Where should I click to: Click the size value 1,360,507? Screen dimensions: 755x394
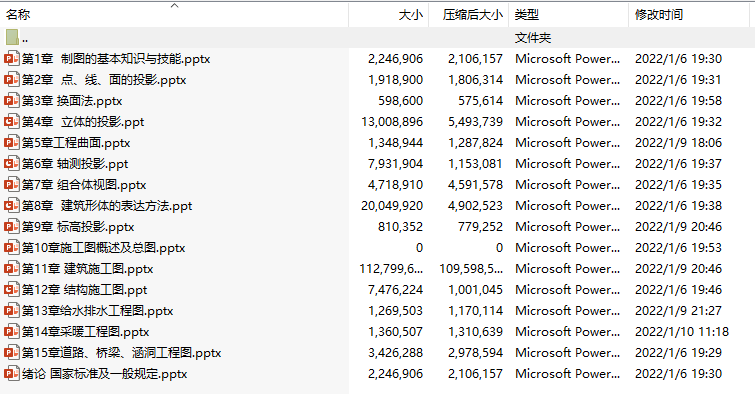pos(396,332)
